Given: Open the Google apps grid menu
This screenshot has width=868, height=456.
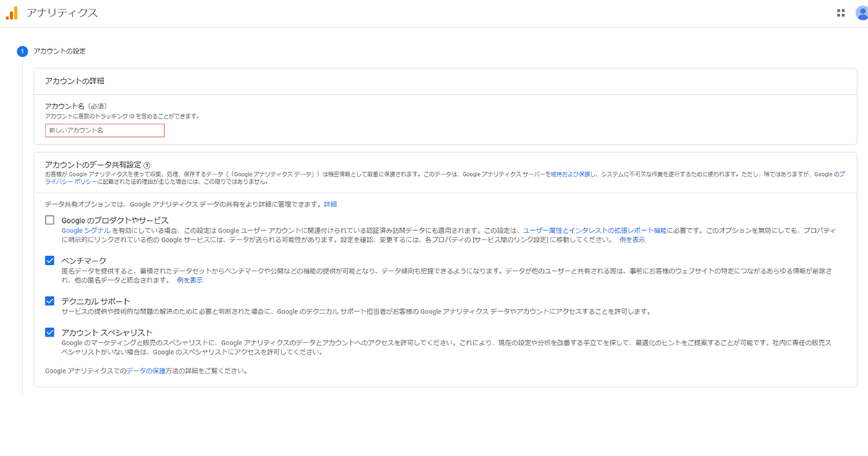Looking at the screenshot, I should (x=841, y=13).
